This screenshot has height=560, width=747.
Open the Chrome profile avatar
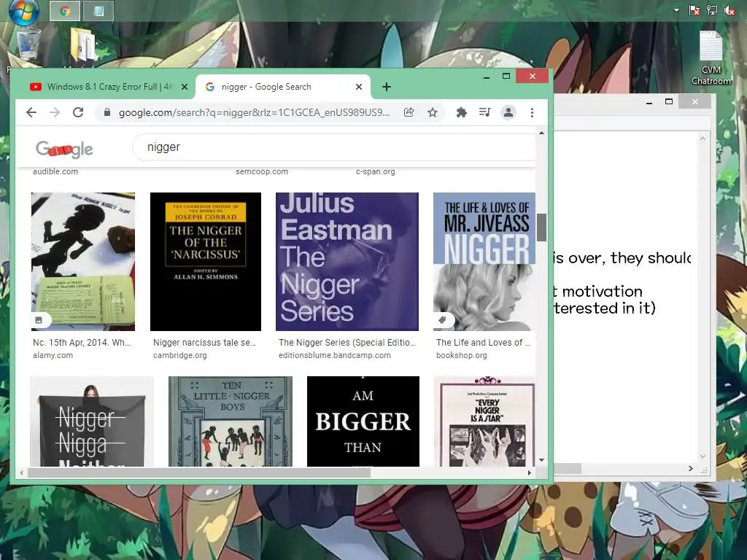(x=508, y=112)
